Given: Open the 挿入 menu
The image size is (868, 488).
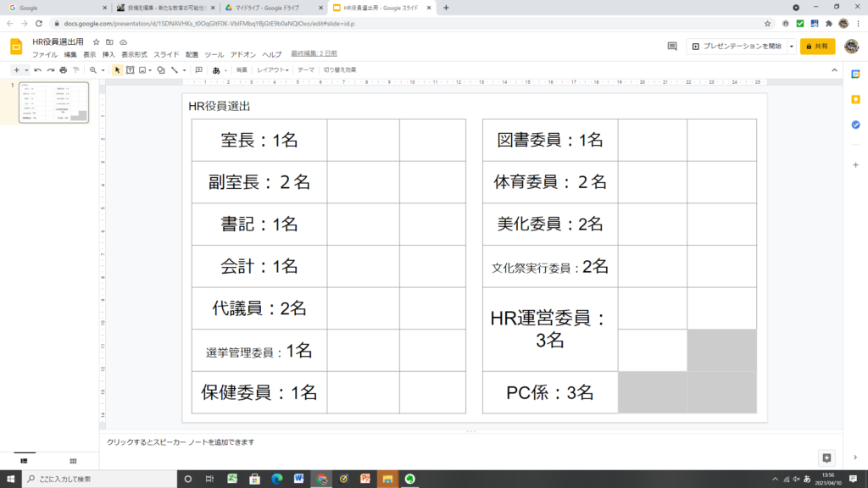Looking at the screenshot, I should [x=108, y=54].
